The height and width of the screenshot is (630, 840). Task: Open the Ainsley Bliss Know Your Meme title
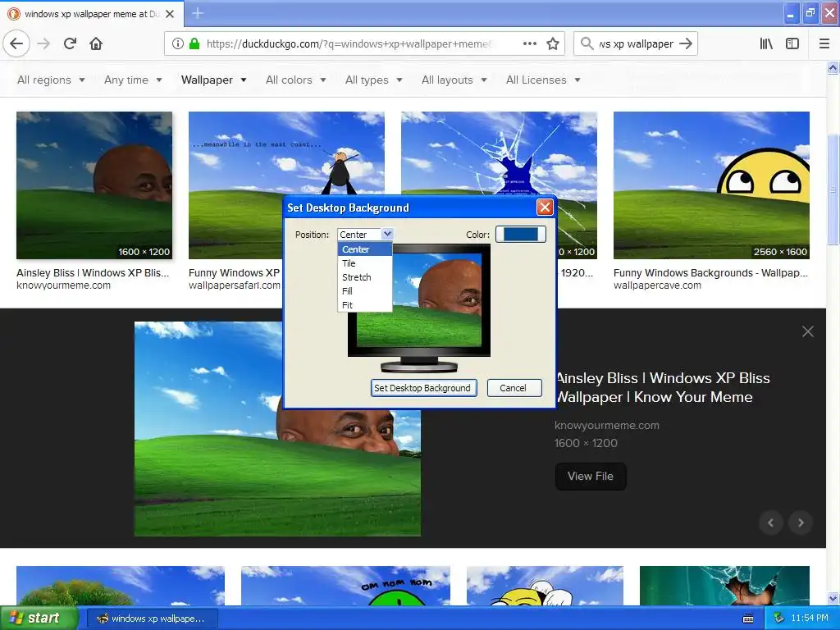pyautogui.click(x=663, y=387)
